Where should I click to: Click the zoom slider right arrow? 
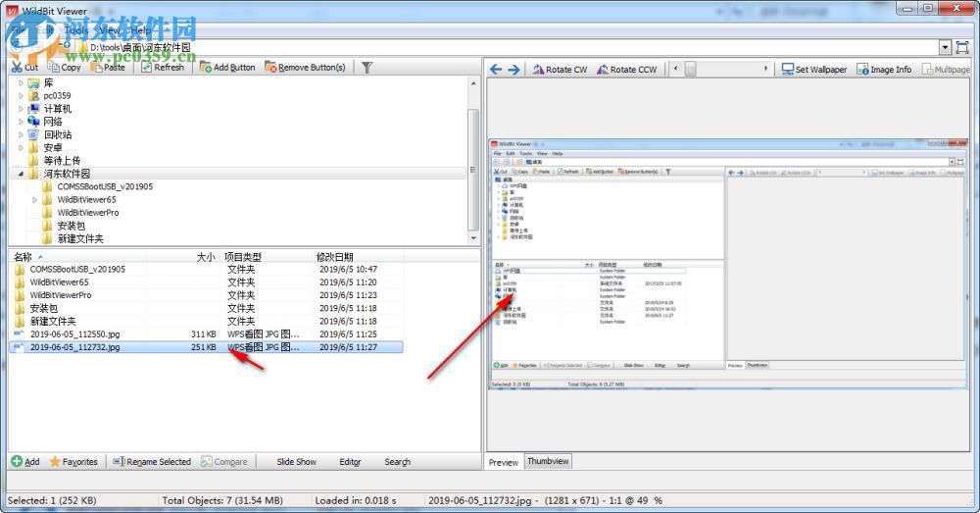tap(765, 69)
